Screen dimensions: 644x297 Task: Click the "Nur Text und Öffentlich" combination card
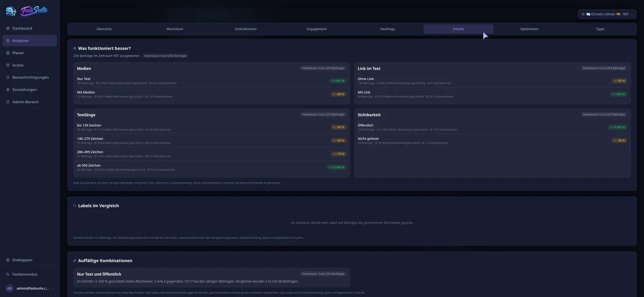pos(211,278)
